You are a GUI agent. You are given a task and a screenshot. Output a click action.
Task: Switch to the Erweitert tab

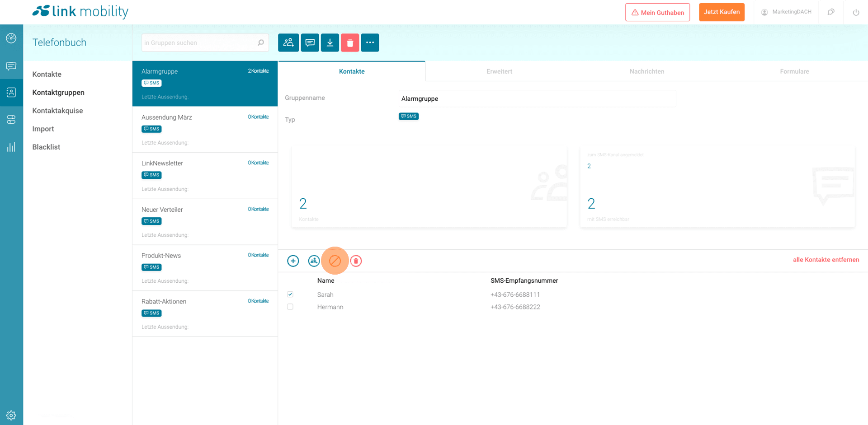[x=499, y=71]
